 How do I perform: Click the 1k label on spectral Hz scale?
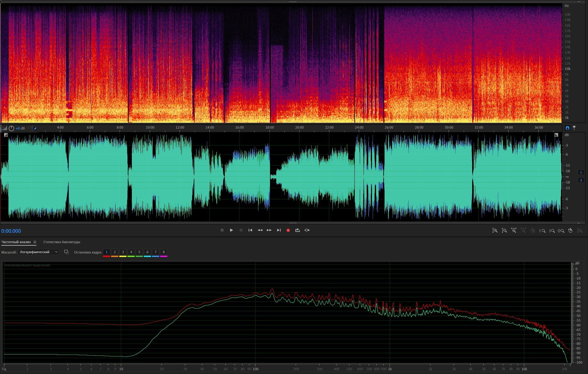(567, 118)
